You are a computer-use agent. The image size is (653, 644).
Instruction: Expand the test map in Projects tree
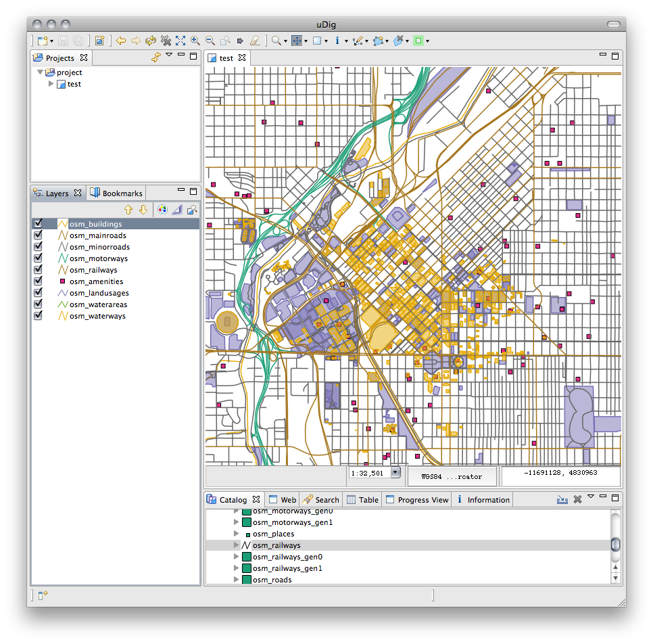51,84
